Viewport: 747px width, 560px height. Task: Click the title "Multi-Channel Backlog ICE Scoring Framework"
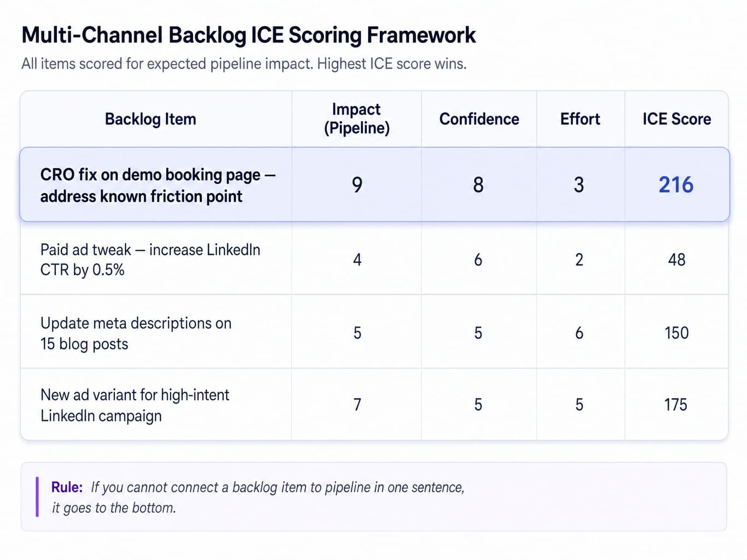pyautogui.click(x=248, y=35)
